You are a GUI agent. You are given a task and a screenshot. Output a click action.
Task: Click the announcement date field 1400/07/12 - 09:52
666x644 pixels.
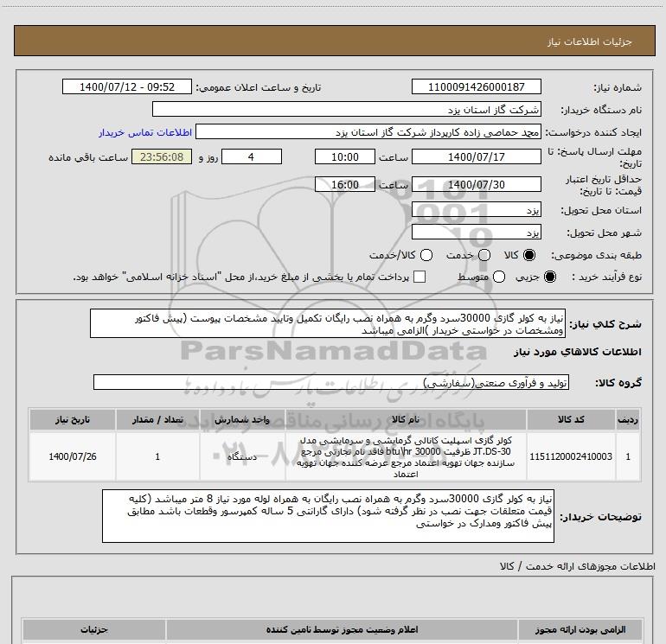pyautogui.click(x=127, y=86)
